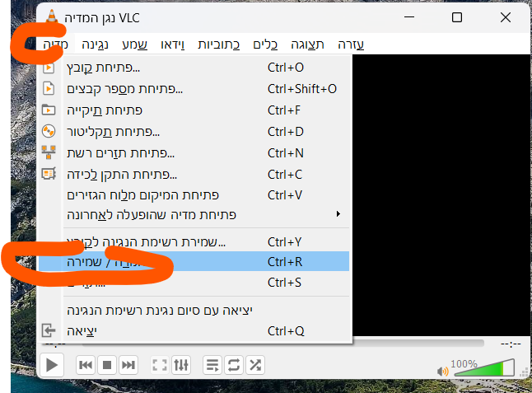Choose פתיחת תקליטור, shortcut Ctrl+D
The height and width of the screenshot is (393, 532).
click(194, 132)
